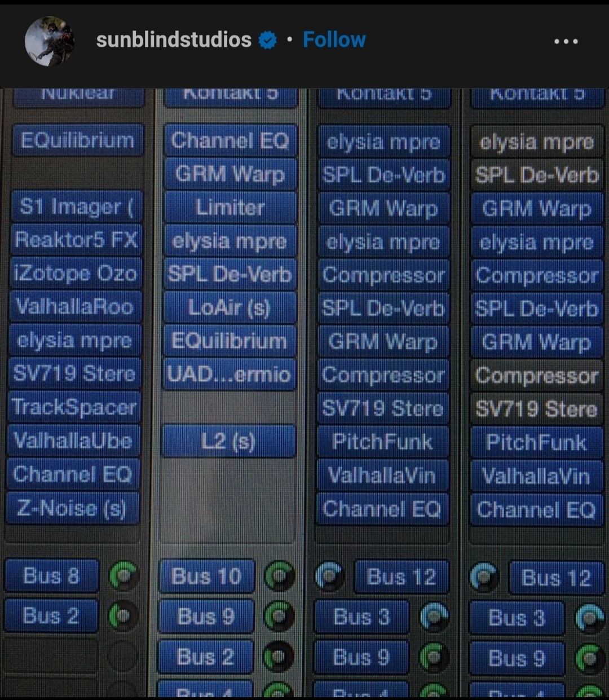Open Bus 9 send below Bus 10
The width and height of the screenshot is (609, 700).
coord(206,617)
